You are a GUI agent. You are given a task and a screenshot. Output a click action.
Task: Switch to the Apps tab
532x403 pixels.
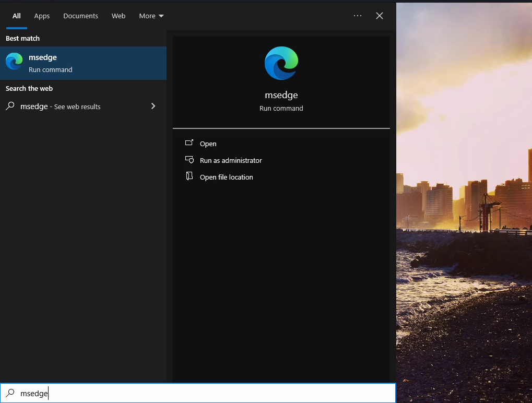pos(42,16)
